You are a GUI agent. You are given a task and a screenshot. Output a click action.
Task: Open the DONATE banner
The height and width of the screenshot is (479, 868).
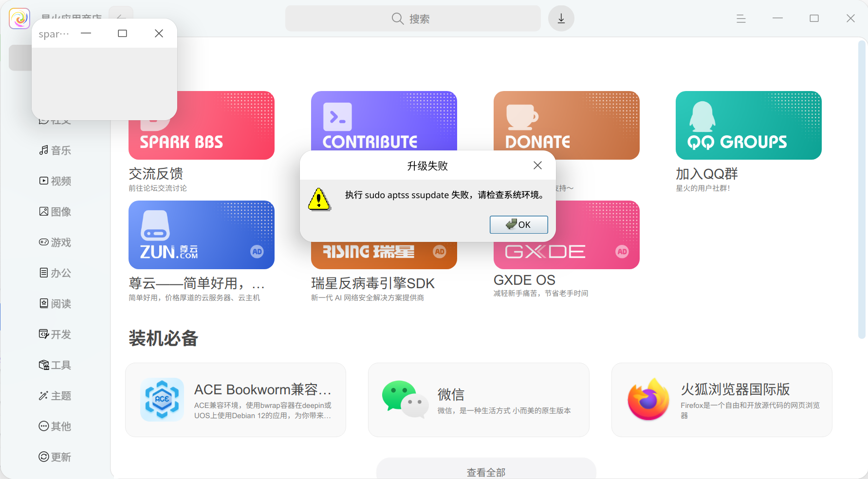point(566,120)
